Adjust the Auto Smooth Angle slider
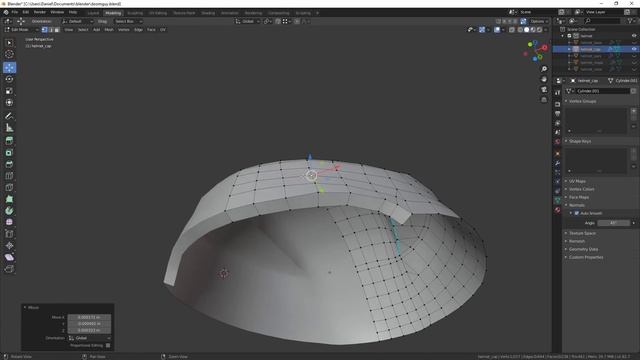Screen dimensions: 640x360 (614, 223)
